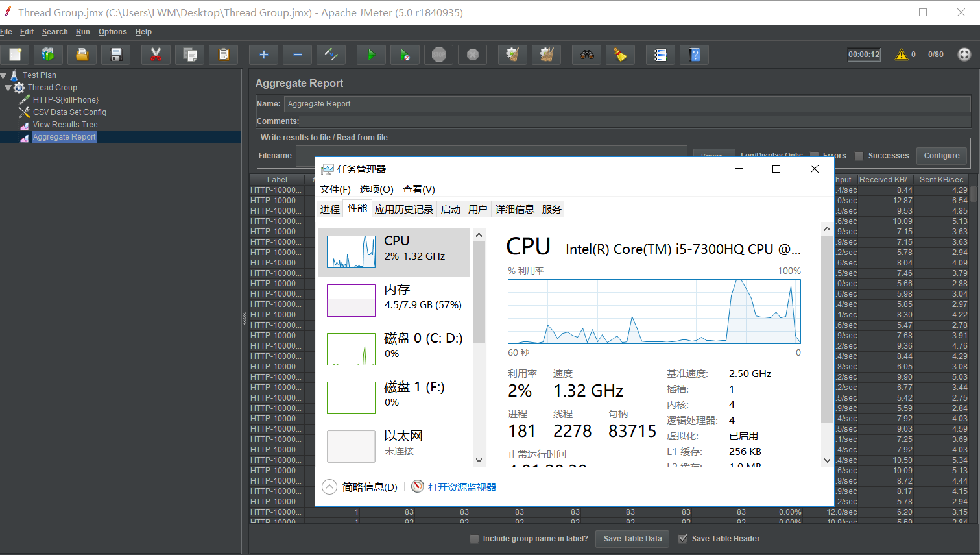Viewport: 980px width, 555px height.
Task: Switch to the 服务 tab
Action: (x=552, y=209)
